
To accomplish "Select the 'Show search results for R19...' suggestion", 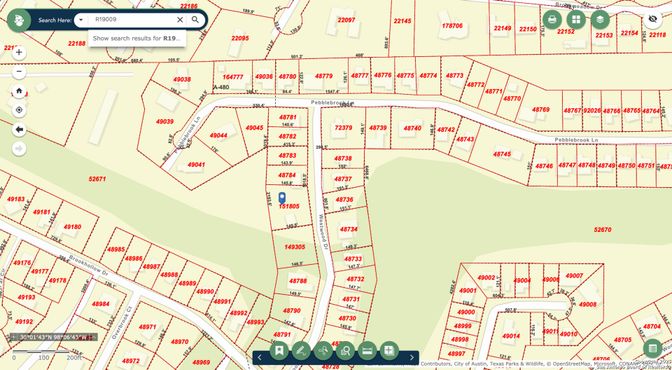I will click(x=137, y=38).
